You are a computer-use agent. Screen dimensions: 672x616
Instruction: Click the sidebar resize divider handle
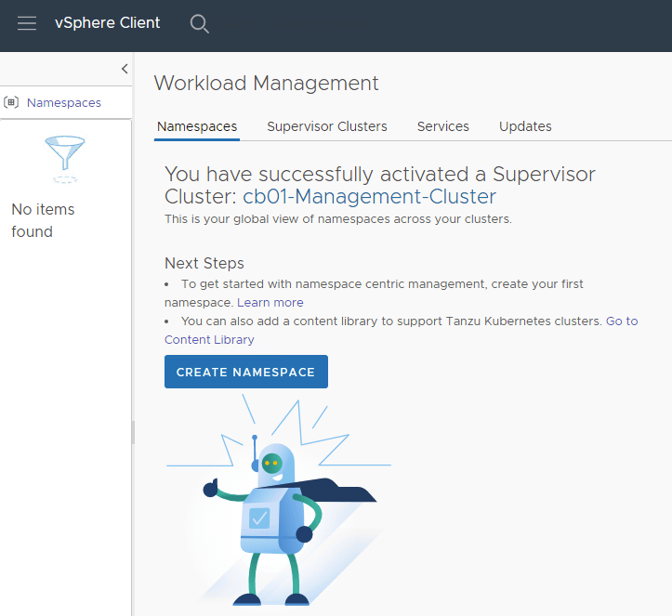[x=133, y=432]
